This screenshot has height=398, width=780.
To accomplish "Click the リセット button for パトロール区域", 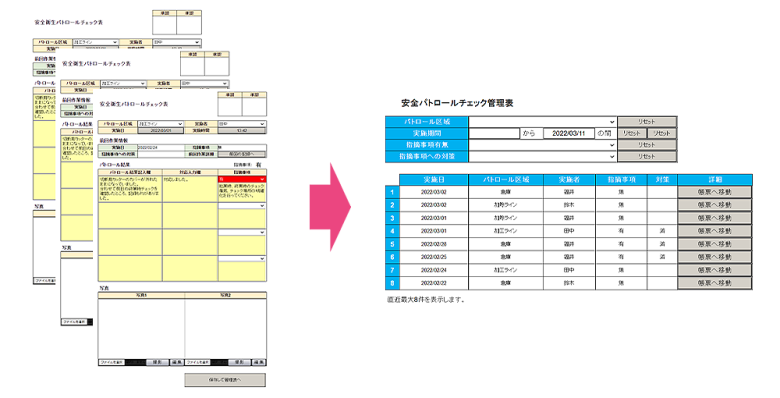I will pyautogui.click(x=647, y=121).
